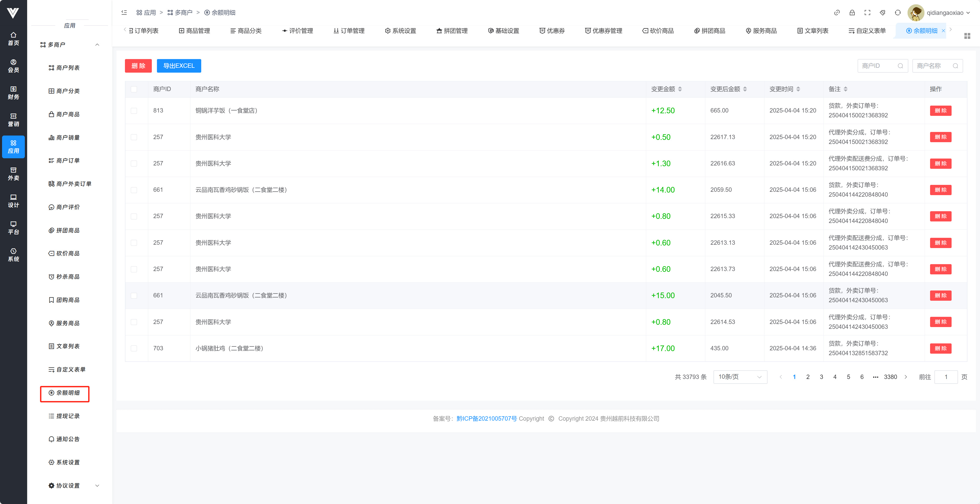The width and height of the screenshot is (980, 504).
Task: Open the 外卖 section in left rail
Action: [x=13, y=174]
